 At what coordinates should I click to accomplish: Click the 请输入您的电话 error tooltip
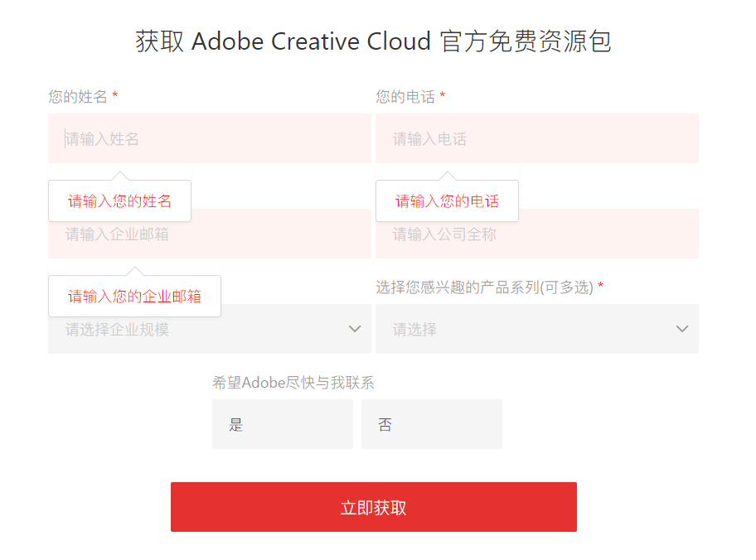coord(447,201)
